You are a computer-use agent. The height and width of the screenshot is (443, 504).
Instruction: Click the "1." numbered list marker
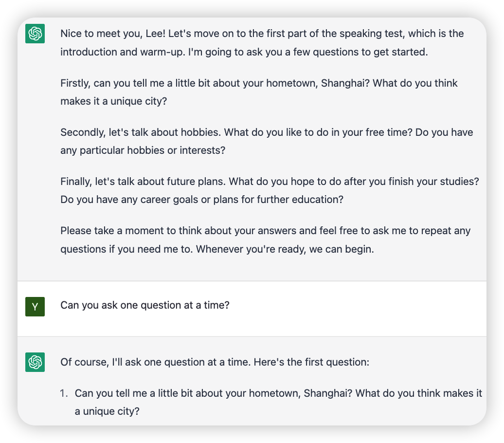[x=64, y=393]
